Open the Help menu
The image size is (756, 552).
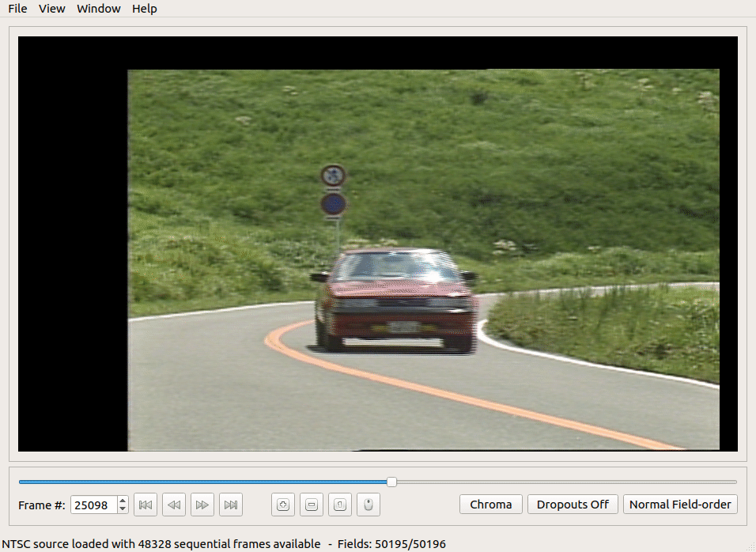click(145, 9)
